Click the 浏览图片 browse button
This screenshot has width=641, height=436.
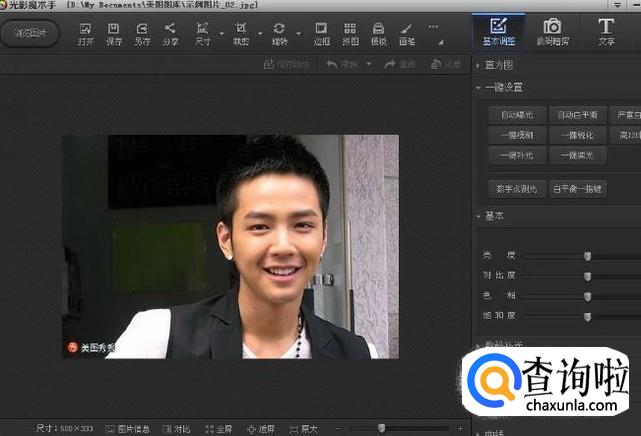pyautogui.click(x=30, y=32)
